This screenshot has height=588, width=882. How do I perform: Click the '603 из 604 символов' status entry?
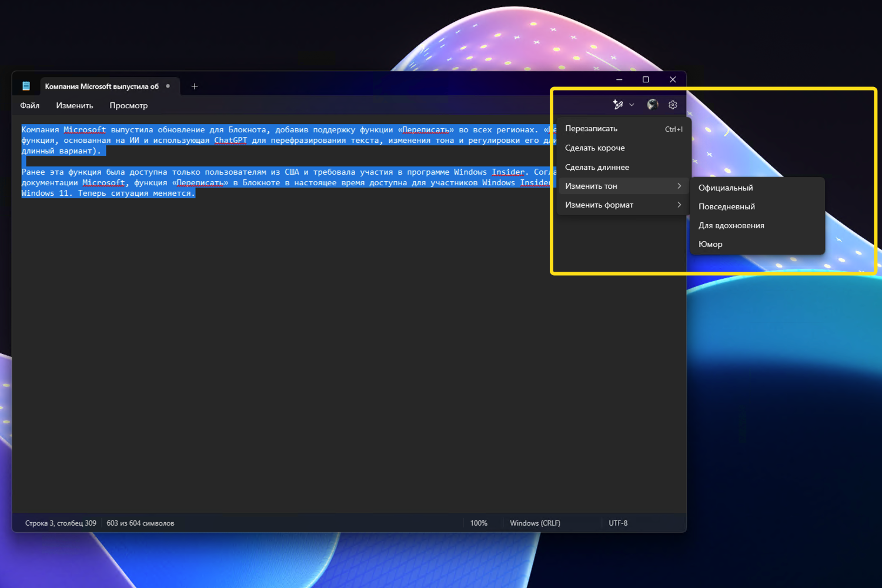click(x=141, y=523)
